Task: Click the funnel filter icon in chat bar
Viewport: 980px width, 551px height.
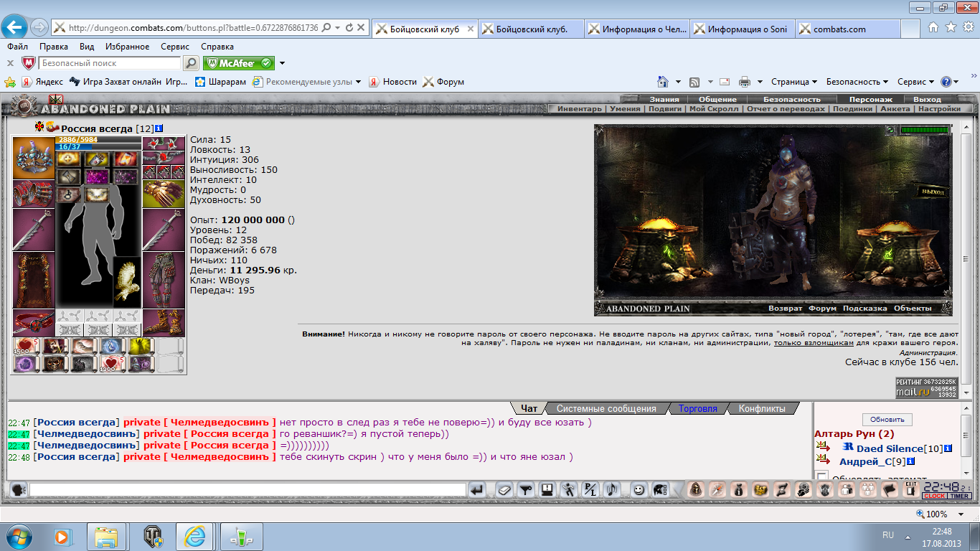Action: [527, 490]
